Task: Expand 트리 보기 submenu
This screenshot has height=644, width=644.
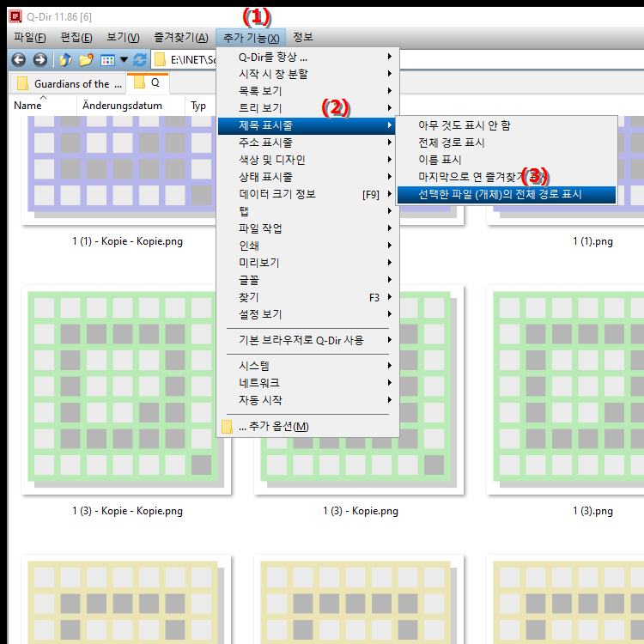Action: (307, 108)
